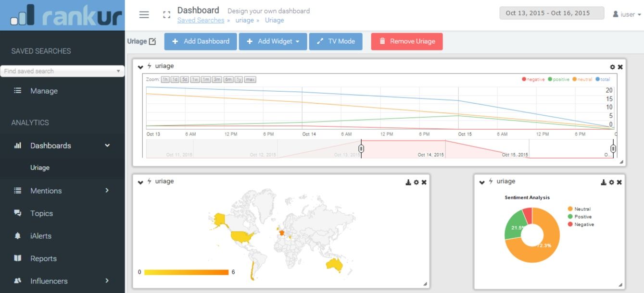Image resolution: width=644 pixels, height=293 pixels.
Task: Open settings gear on line chart widget
Action: 612,67
